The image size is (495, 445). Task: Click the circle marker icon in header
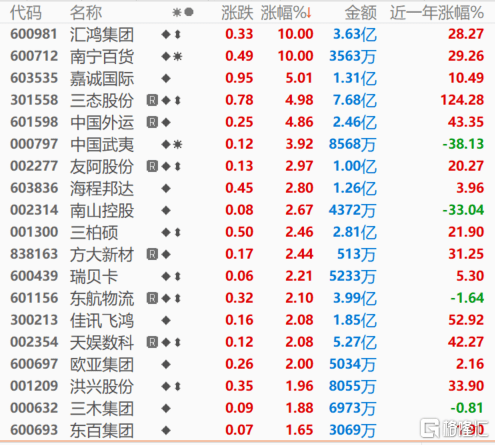[189, 12]
